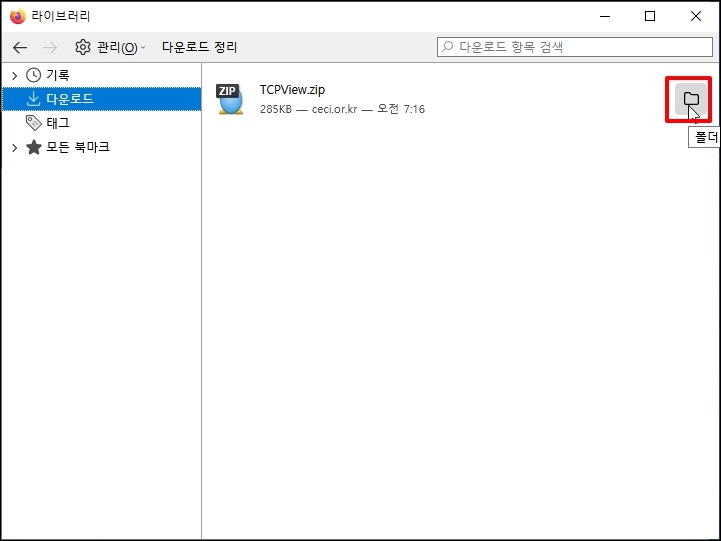
Task: Select the TCPView.zip file name
Action: click(x=292, y=90)
